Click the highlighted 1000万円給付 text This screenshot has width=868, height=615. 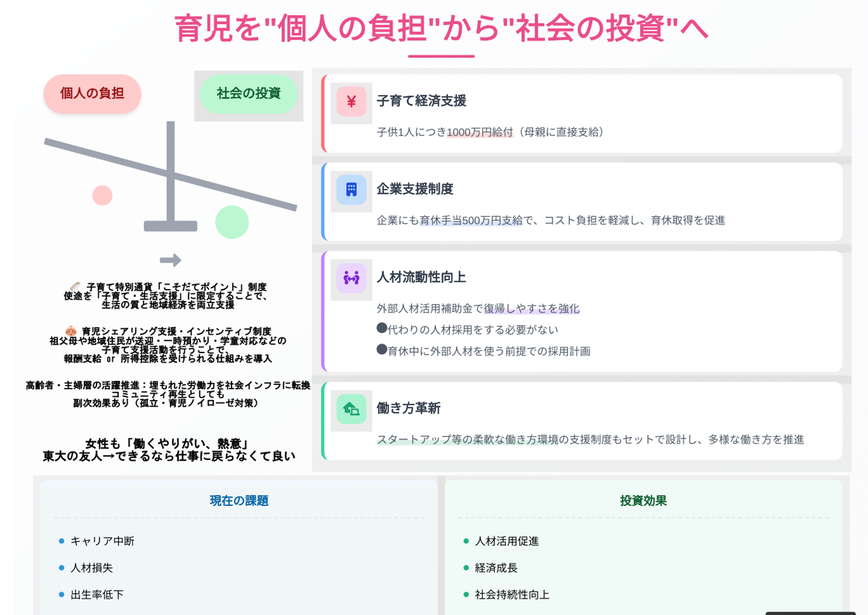(x=480, y=132)
